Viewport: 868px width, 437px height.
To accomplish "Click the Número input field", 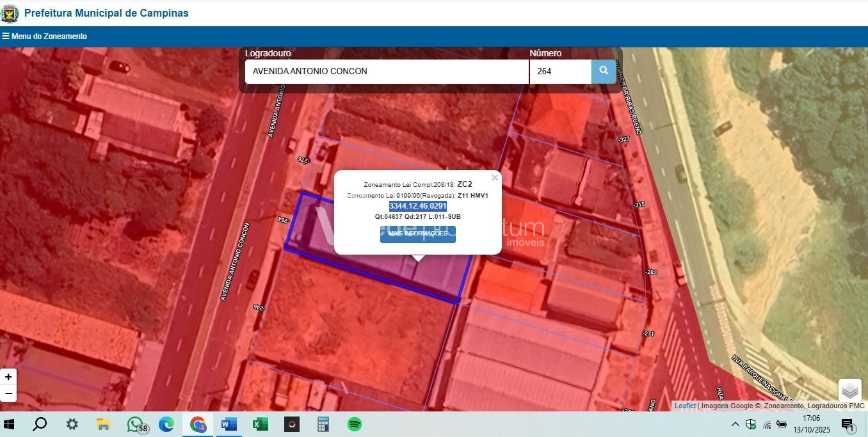I will click(560, 72).
